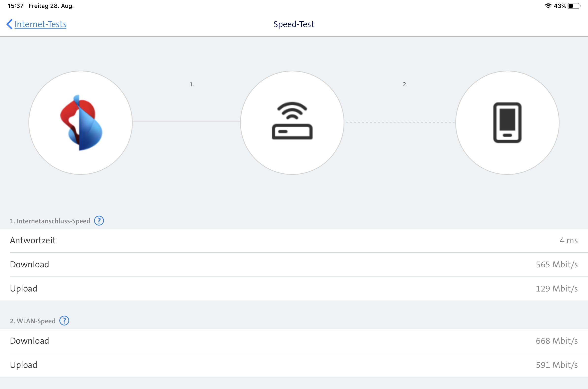The height and width of the screenshot is (389, 588).
Task: Tap the Swisscom logo circle
Action: tap(81, 123)
